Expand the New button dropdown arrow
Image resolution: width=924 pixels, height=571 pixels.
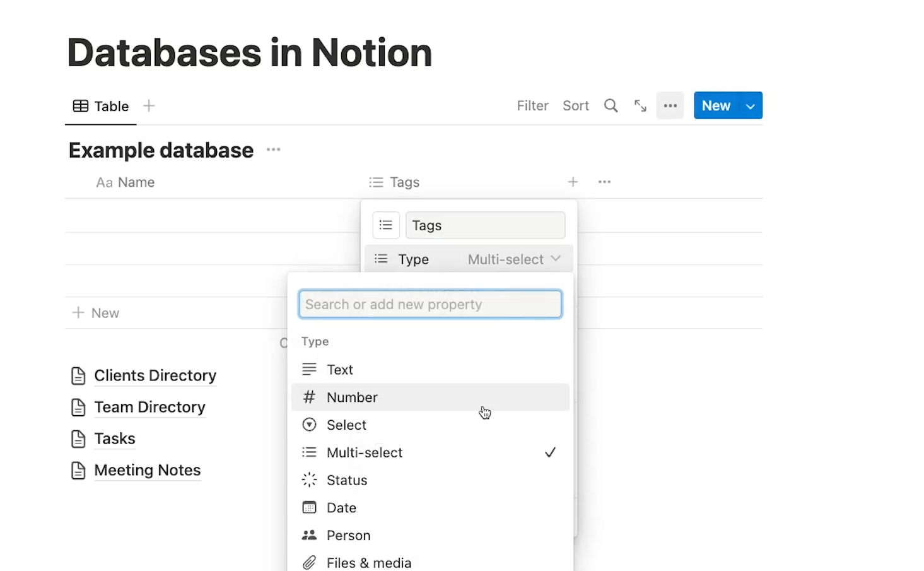click(x=750, y=105)
